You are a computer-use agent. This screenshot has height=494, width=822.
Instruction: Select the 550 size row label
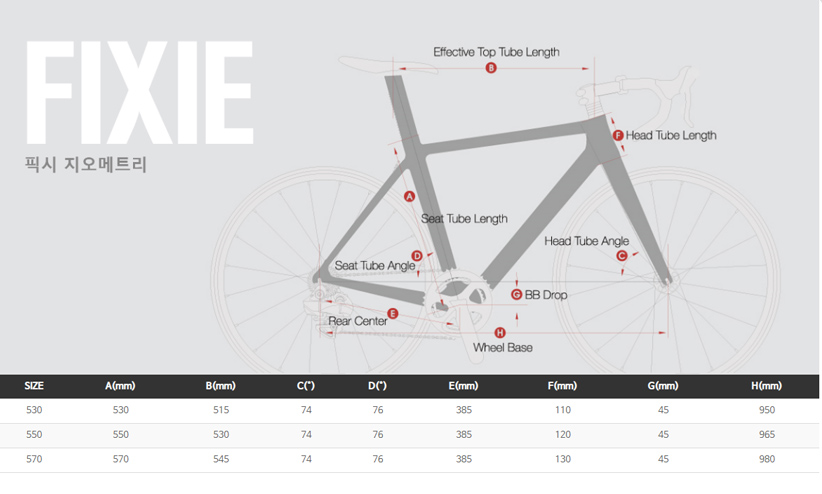34,434
